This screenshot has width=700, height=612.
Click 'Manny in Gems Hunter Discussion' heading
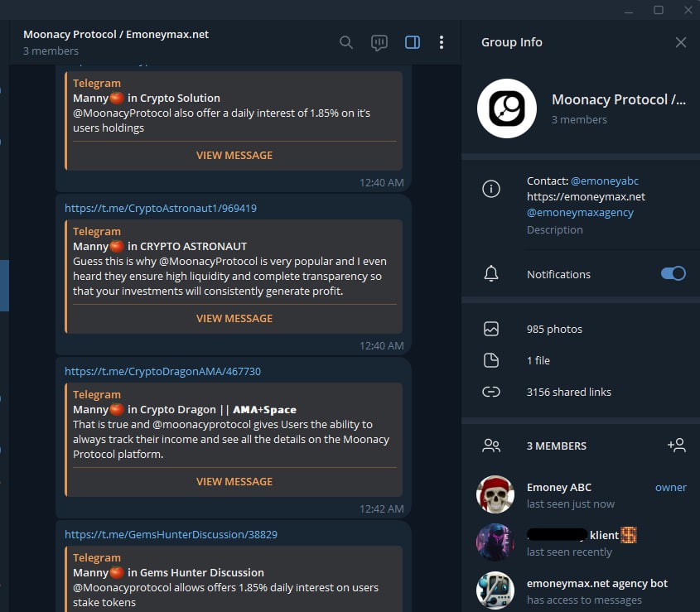point(168,573)
